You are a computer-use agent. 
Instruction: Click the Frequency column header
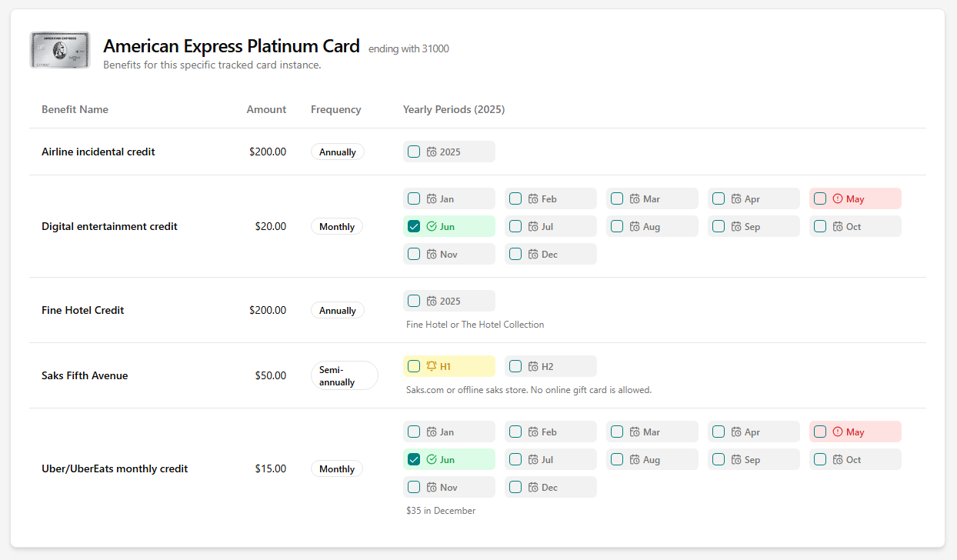click(336, 109)
